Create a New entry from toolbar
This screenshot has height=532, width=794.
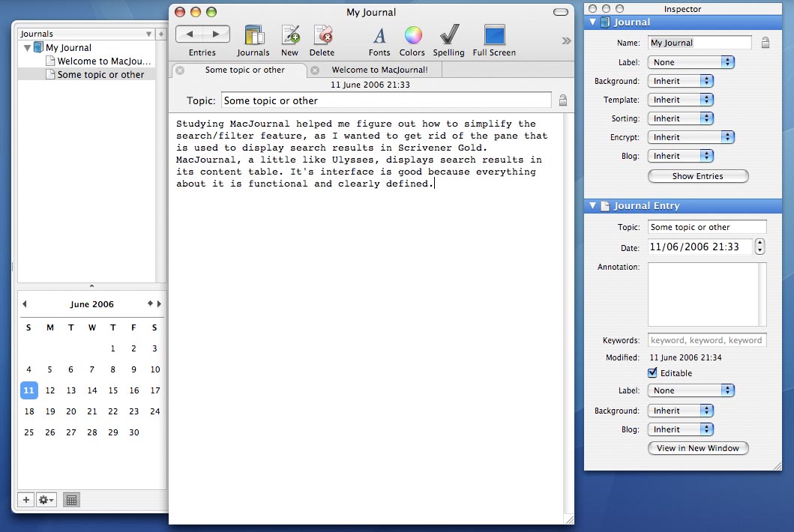[290, 35]
